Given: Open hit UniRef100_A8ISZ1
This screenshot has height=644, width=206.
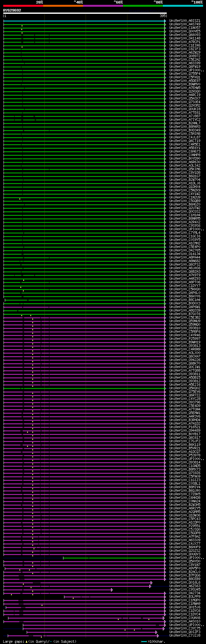Looking at the screenshot, I should tap(185, 21).
